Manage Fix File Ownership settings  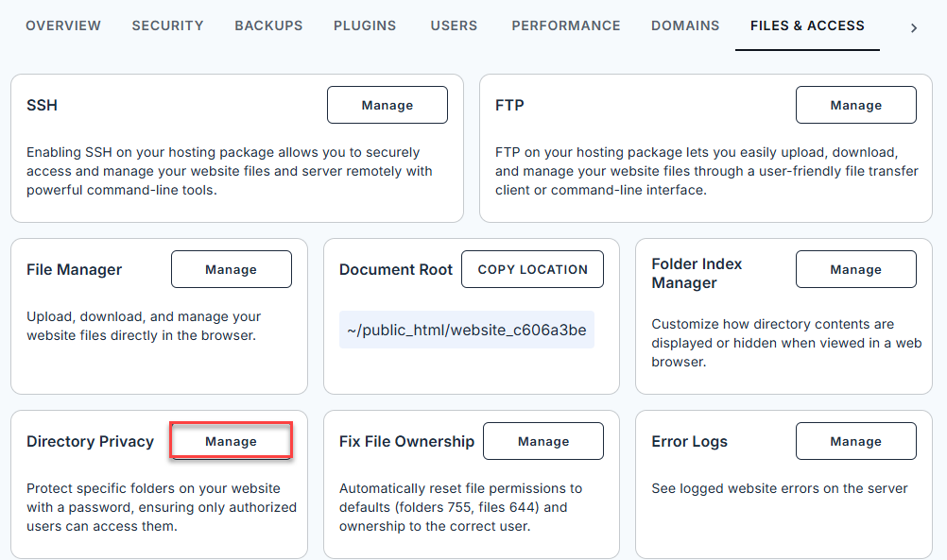pos(542,441)
